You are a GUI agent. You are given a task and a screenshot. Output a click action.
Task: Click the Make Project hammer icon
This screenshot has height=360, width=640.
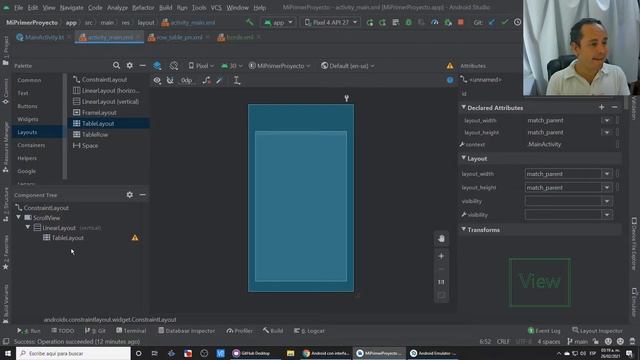pos(249,22)
